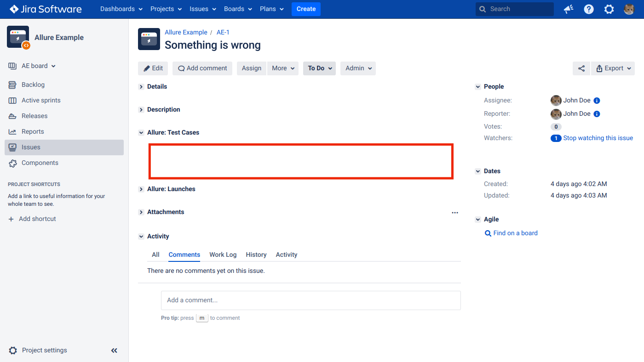Switch to the Comments tab
Screen dimensions: 644x362
(x=184, y=255)
